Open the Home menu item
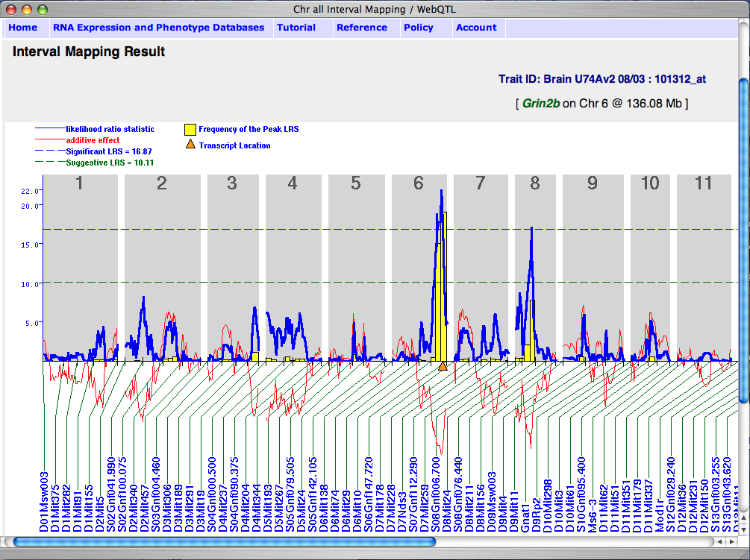The width and height of the screenshot is (750, 560). 22,28
